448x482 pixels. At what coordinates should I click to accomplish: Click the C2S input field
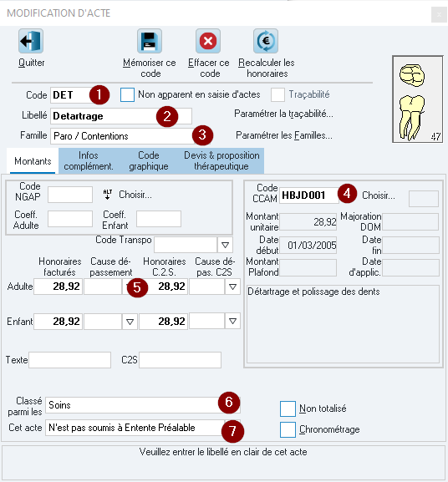pos(181,360)
